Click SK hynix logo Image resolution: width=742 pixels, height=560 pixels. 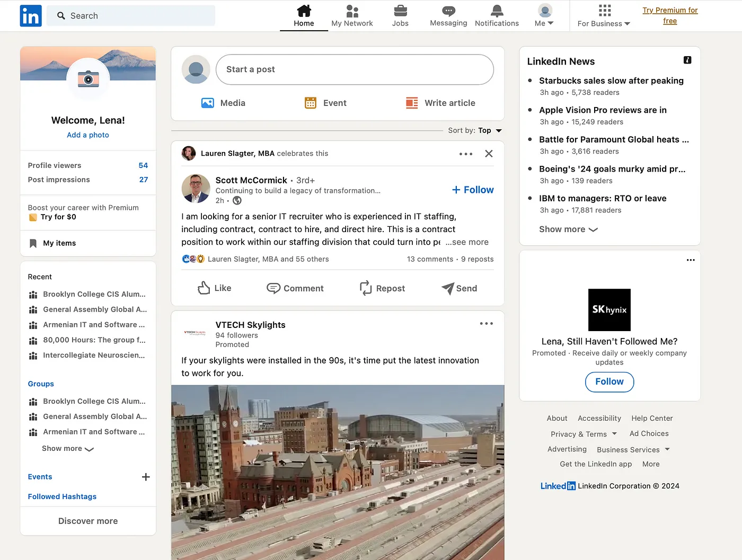tap(609, 310)
